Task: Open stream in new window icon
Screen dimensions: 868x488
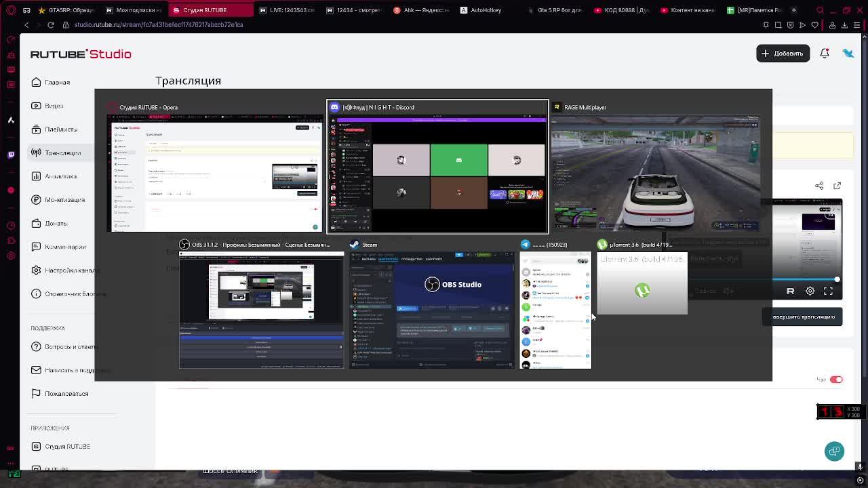Action: tap(837, 186)
